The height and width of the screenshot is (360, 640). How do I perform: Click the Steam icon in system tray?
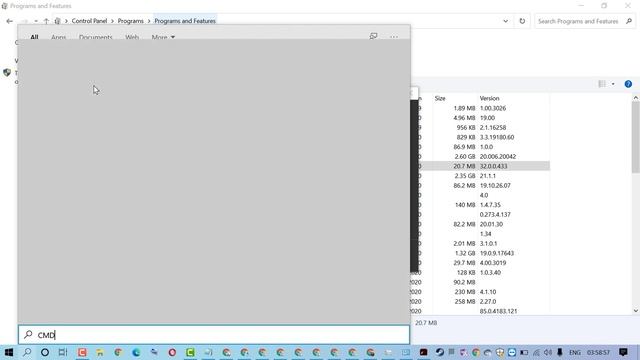tap(439, 352)
